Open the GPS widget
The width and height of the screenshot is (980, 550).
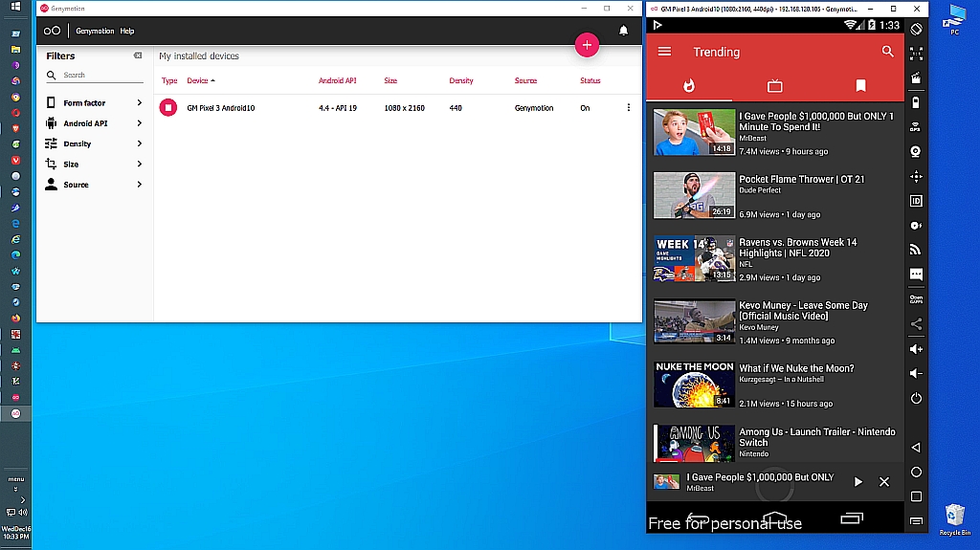pyautogui.click(x=916, y=127)
